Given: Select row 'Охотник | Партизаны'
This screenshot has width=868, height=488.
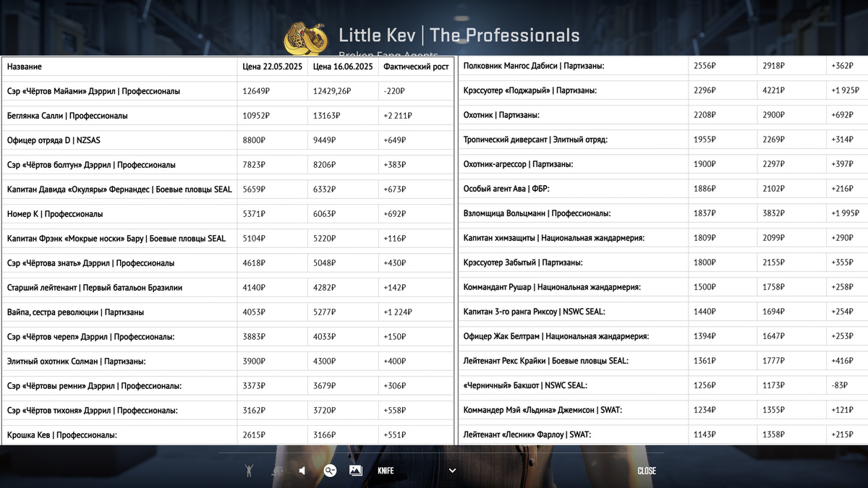Looking at the screenshot, I should (663, 115).
